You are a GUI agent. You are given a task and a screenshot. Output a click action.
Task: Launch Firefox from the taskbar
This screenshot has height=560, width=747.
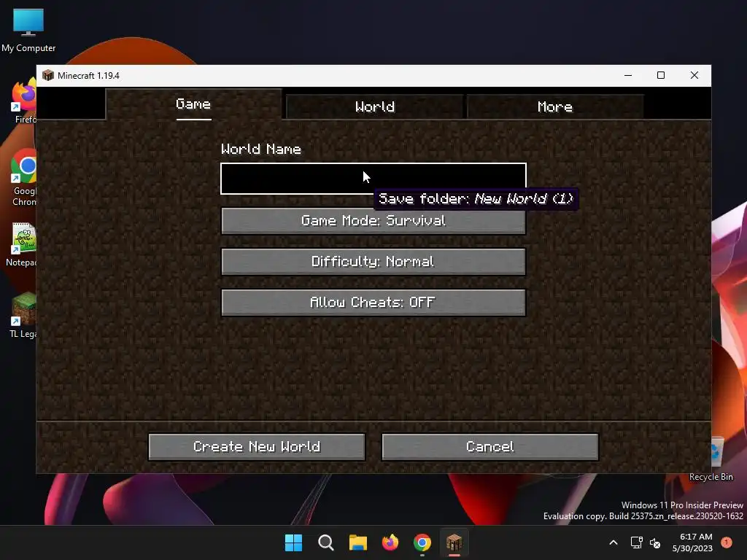[390, 542]
